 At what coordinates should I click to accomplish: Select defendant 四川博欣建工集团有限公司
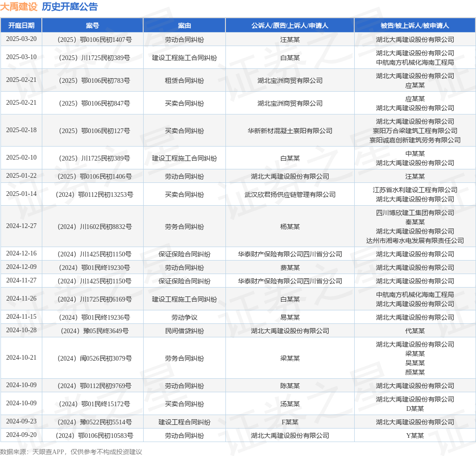pyautogui.click(x=415, y=213)
